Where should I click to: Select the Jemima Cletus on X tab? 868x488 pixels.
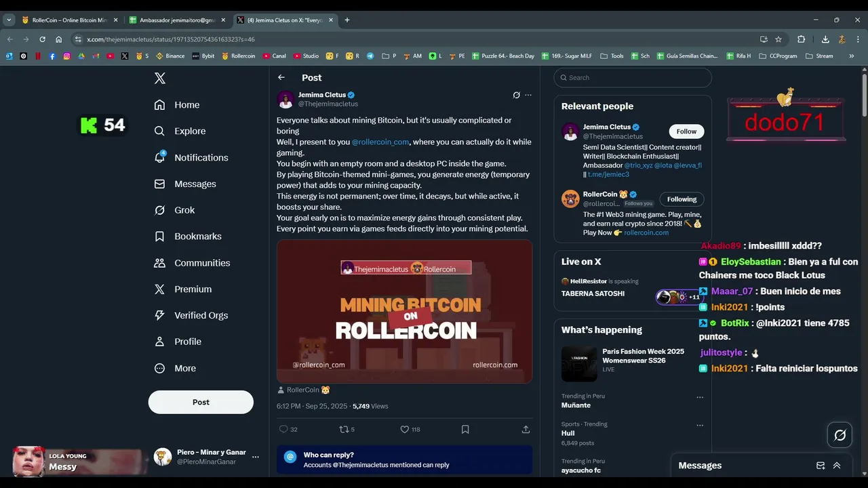(x=285, y=20)
